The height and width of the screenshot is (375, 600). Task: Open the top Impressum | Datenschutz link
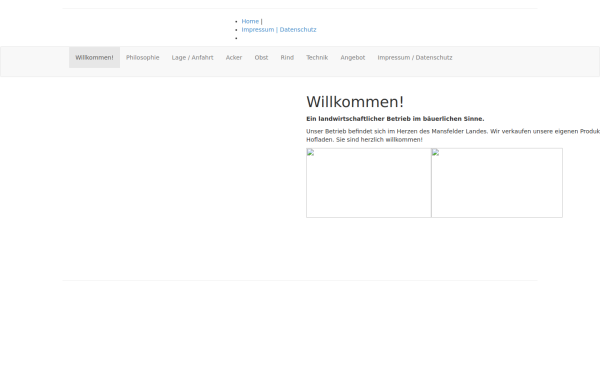click(x=279, y=30)
